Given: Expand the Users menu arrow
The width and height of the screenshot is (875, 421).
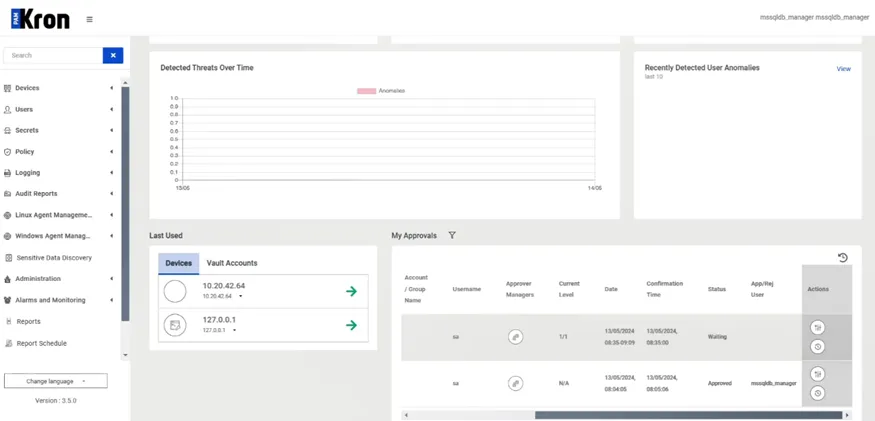Looking at the screenshot, I should click(x=112, y=109).
